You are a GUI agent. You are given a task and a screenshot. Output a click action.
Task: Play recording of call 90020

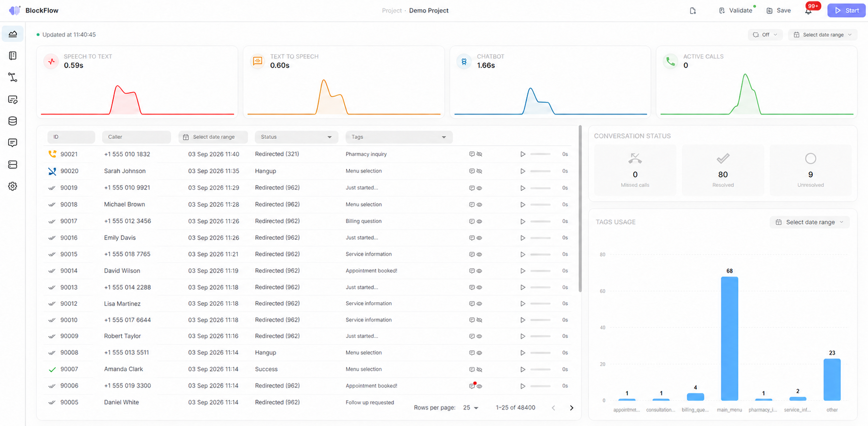(x=522, y=171)
